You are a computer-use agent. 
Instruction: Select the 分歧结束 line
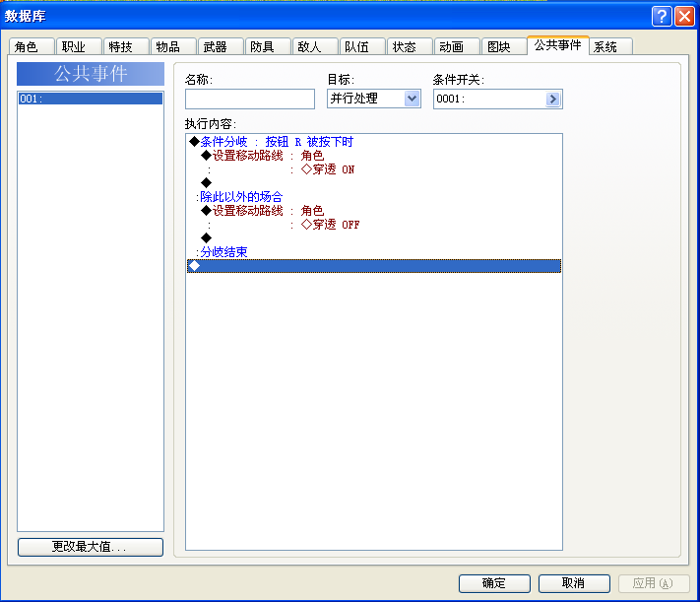tap(374, 252)
